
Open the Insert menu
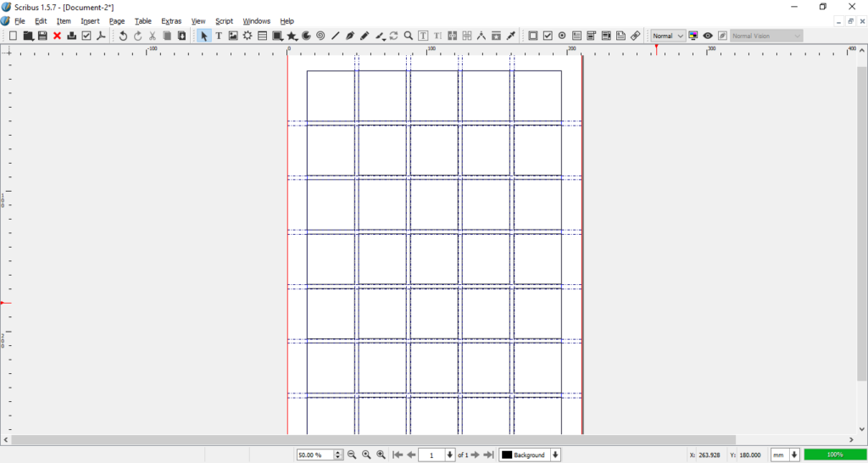(x=90, y=21)
